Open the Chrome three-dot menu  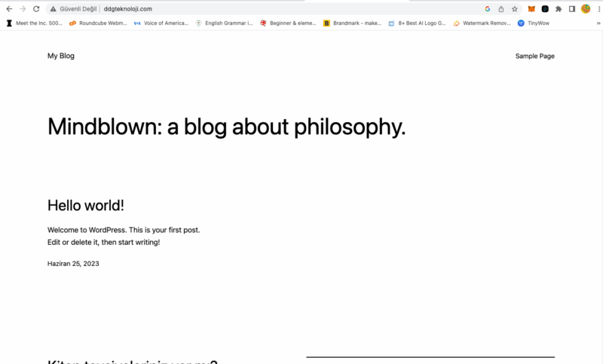click(x=598, y=9)
